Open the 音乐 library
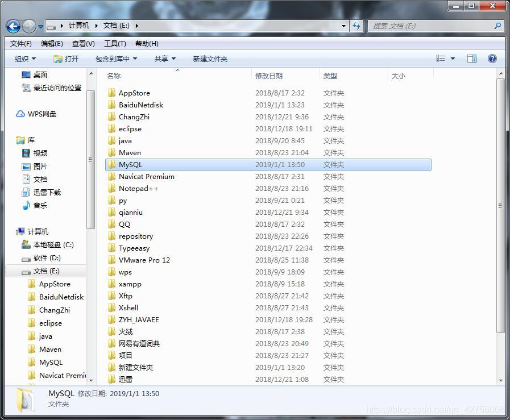Viewport: 510px width, 420px height. [x=35, y=205]
